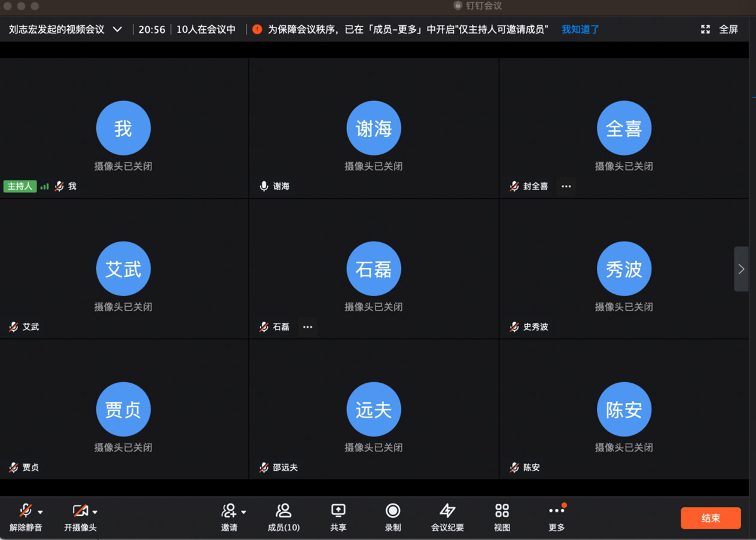Turn on camera with 开摄像头
The image size is (756, 540).
pyautogui.click(x=80, y=511)
